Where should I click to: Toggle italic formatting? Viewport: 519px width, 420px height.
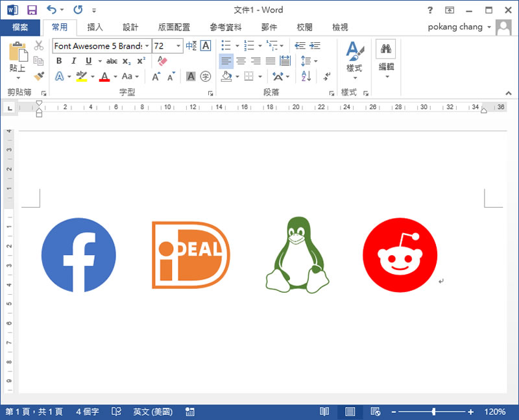[73, 60]
